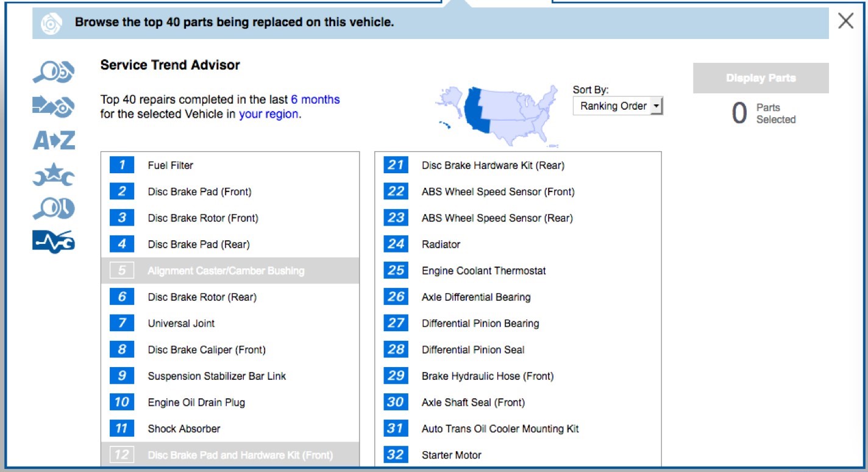Choose Disc Brake Pad (Front) part row

[x=199, y=191]
